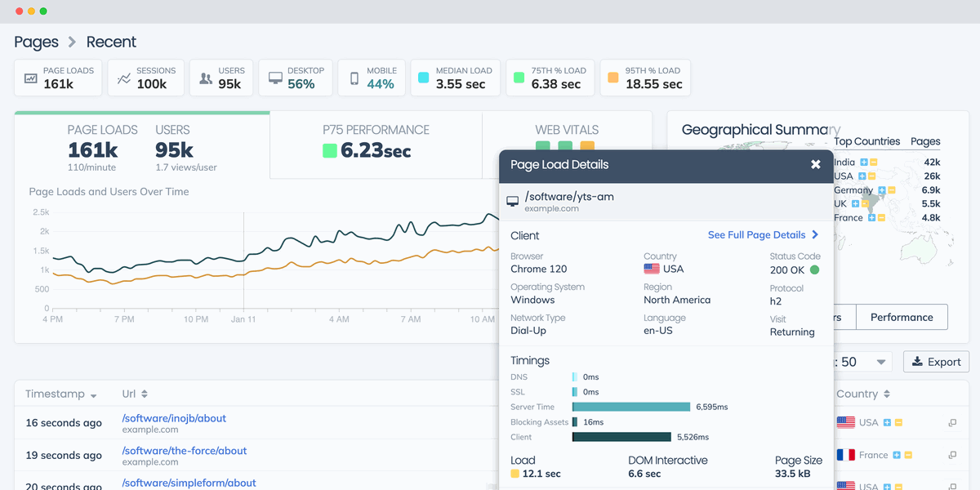980x490 pixels.
Task: Exclude France in Top Countries with minus icon
Action: (x=881, y=218)
